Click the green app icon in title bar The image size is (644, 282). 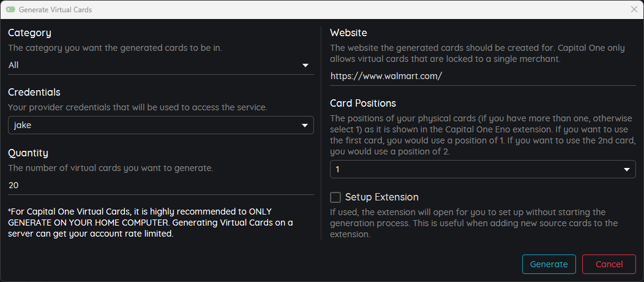[10, 9]
